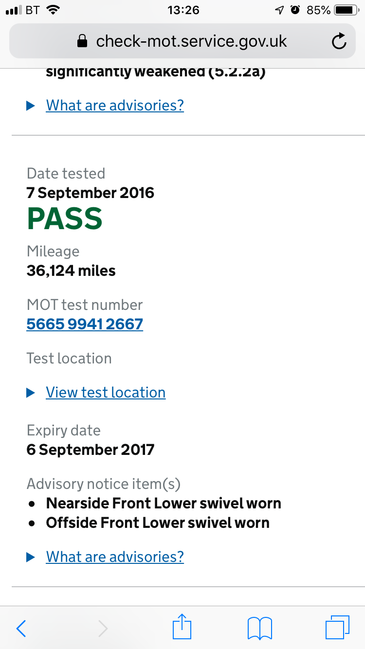
Task: Click the 'View test location' link text
Action: (106, 392)
